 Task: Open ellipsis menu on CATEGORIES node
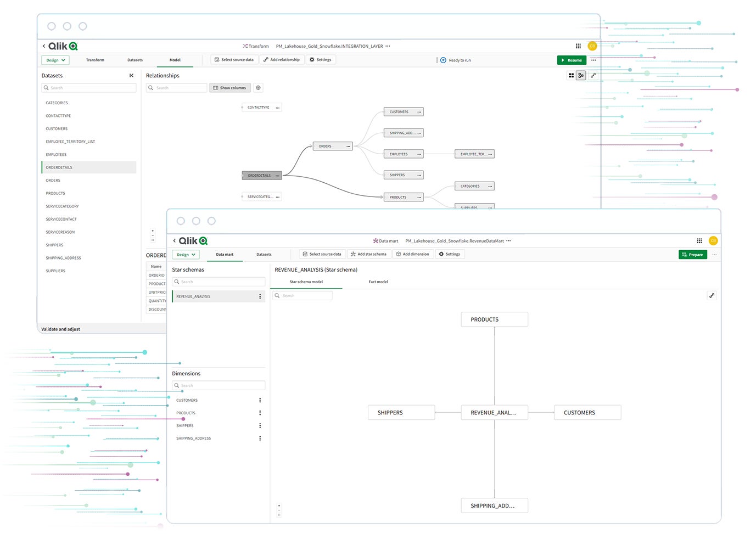click(490, 187)
